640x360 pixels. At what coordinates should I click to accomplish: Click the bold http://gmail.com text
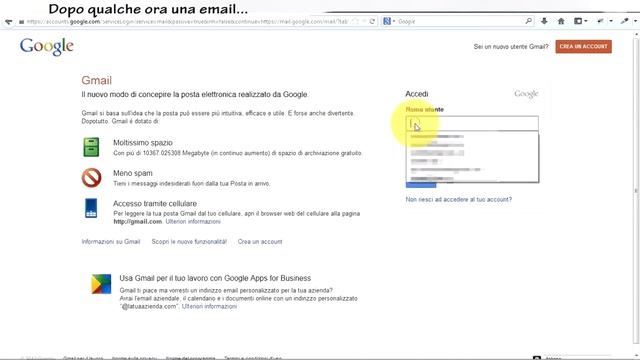[x=138, y=222]
